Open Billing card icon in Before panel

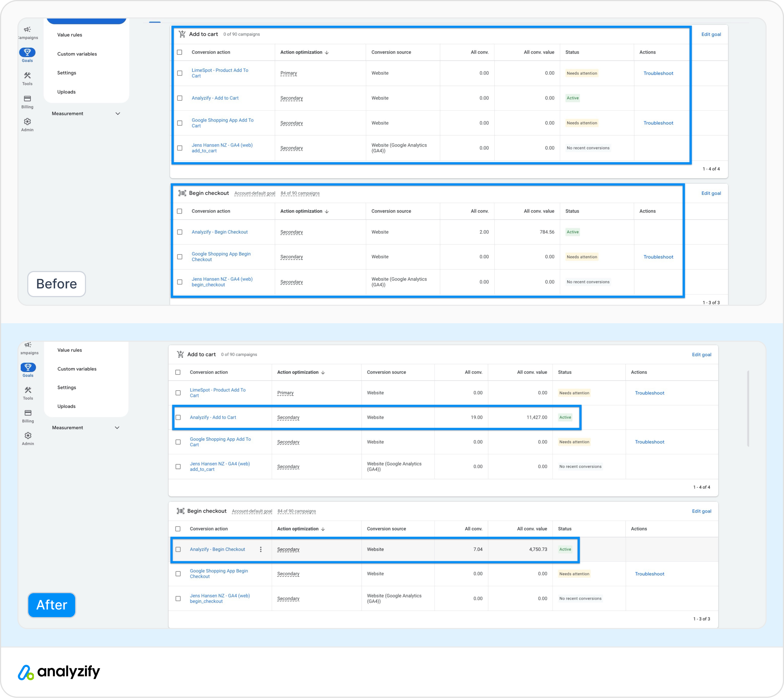point(27,99)
